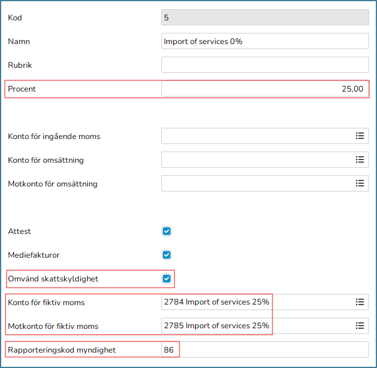Click the empty Rubrik input field

[265, 65]
